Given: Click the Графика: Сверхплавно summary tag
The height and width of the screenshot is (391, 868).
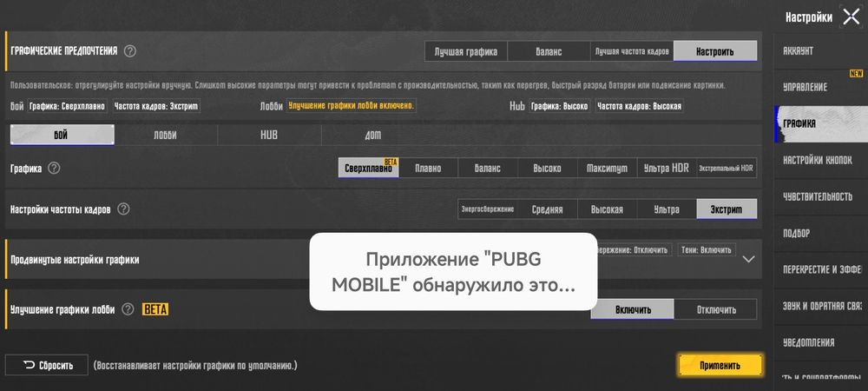Looking at the screenshot, I should 68,106.
